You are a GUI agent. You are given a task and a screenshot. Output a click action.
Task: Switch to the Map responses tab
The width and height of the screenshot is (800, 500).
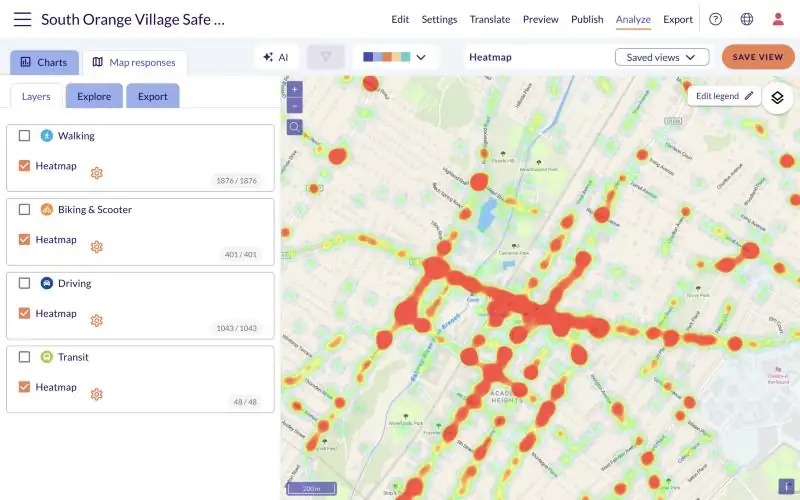point(134,62)
